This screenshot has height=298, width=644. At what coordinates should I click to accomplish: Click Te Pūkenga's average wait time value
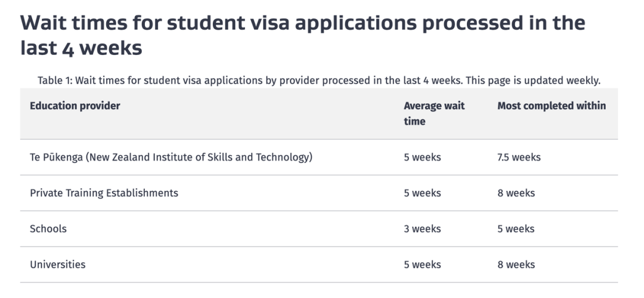[422, 157]
